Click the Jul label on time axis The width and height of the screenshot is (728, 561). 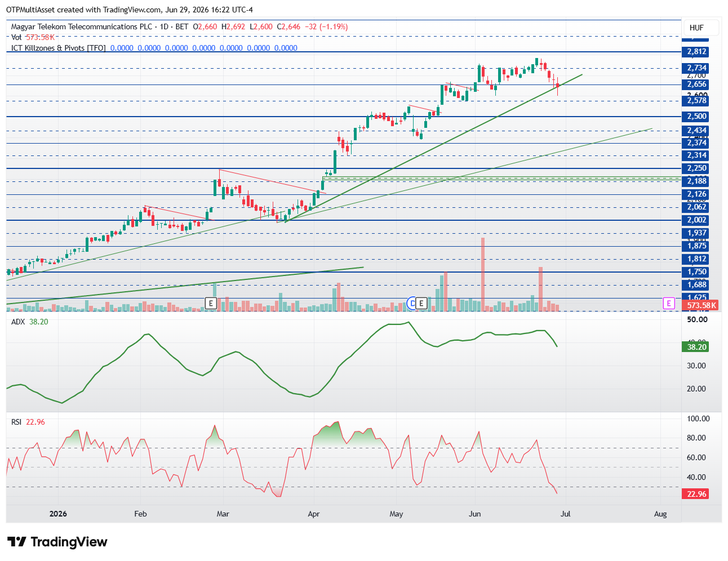click(565, 514)
